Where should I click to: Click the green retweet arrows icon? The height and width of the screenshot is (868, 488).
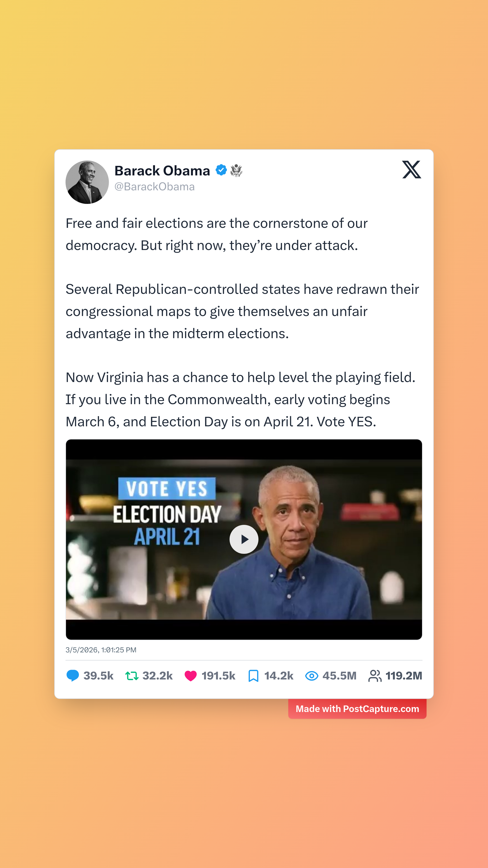click(132, 676)
